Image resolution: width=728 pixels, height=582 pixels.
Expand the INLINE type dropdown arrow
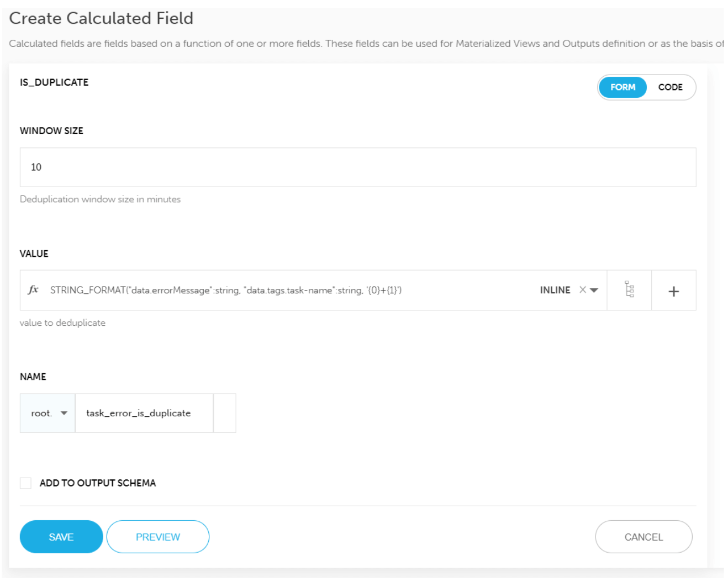tap(594, 290)
